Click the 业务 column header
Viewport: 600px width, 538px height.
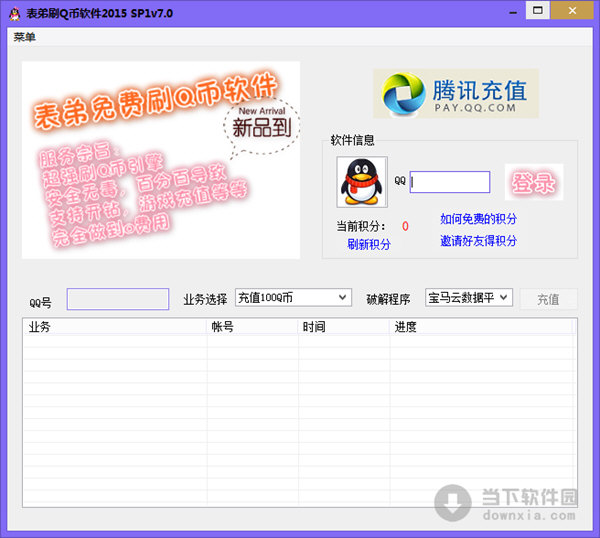115,327
